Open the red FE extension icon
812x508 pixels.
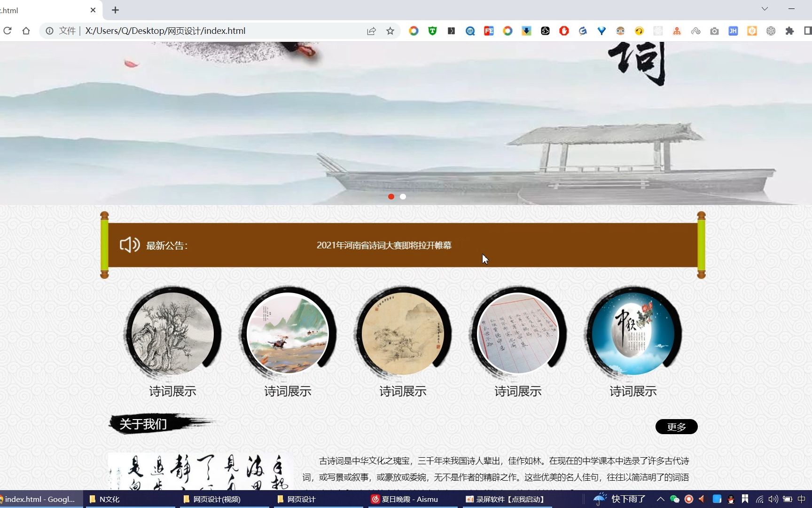click(x=489, y=31)
